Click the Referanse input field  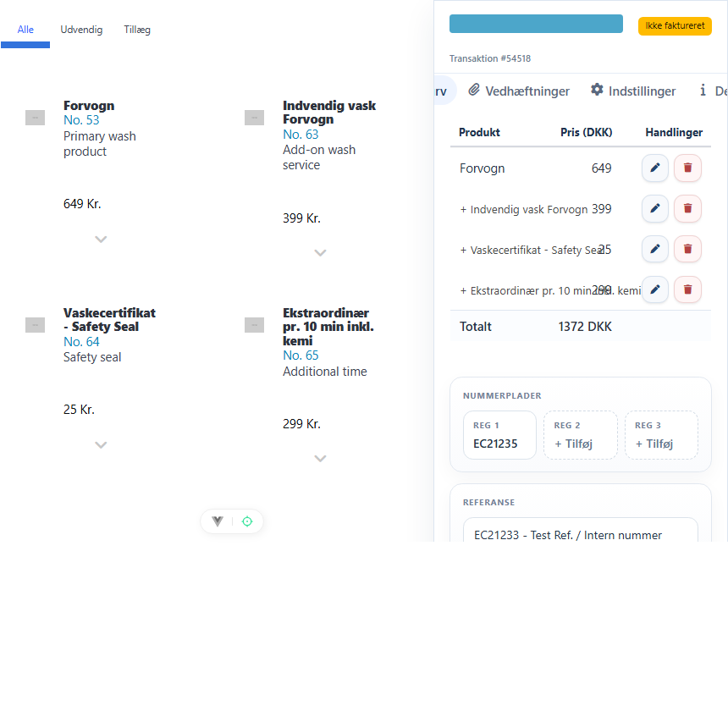point(581,532)
